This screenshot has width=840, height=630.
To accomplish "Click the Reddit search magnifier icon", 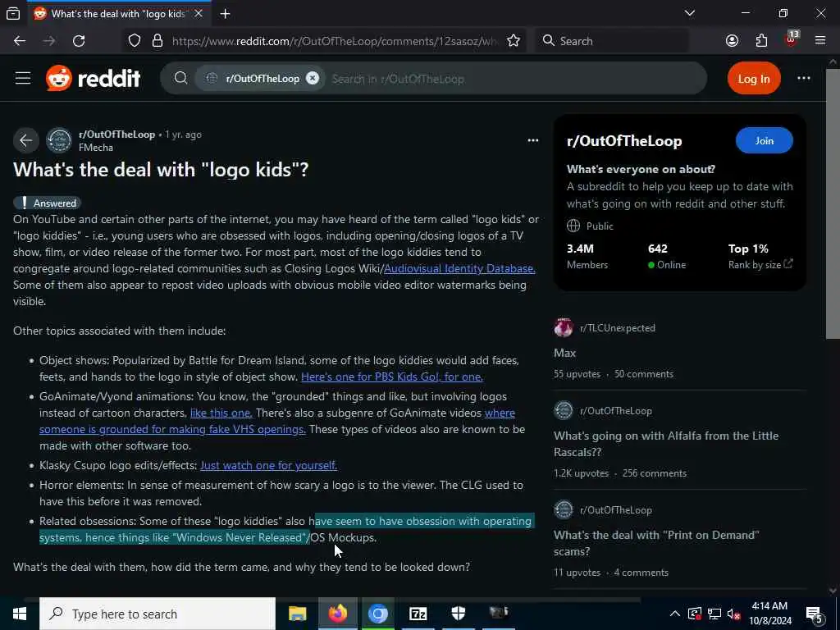I will pos(181,78).
